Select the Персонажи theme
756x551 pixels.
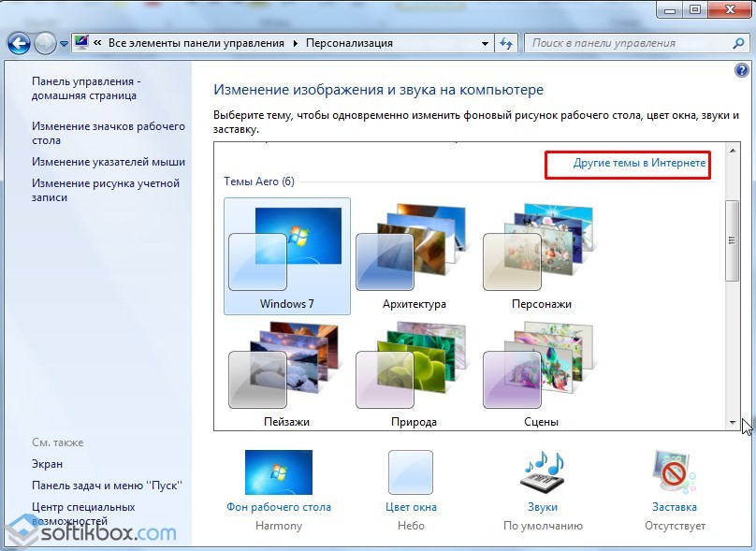[541, 255]
